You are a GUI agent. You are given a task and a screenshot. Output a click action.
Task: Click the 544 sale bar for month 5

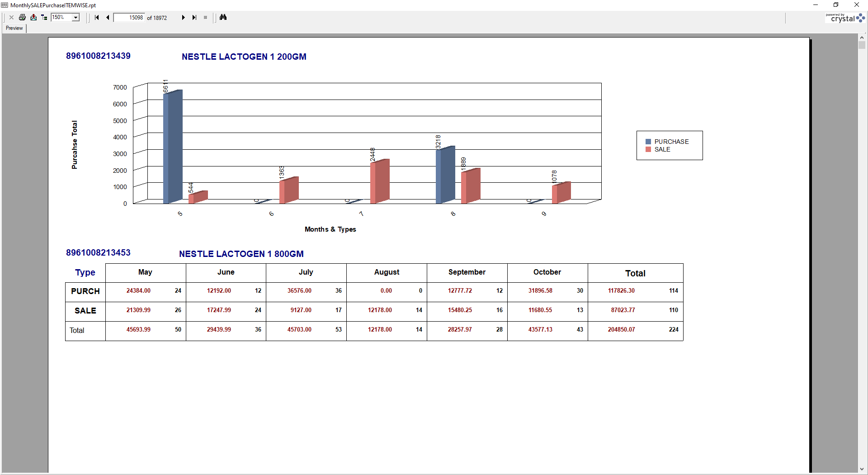tap(198, 197)
